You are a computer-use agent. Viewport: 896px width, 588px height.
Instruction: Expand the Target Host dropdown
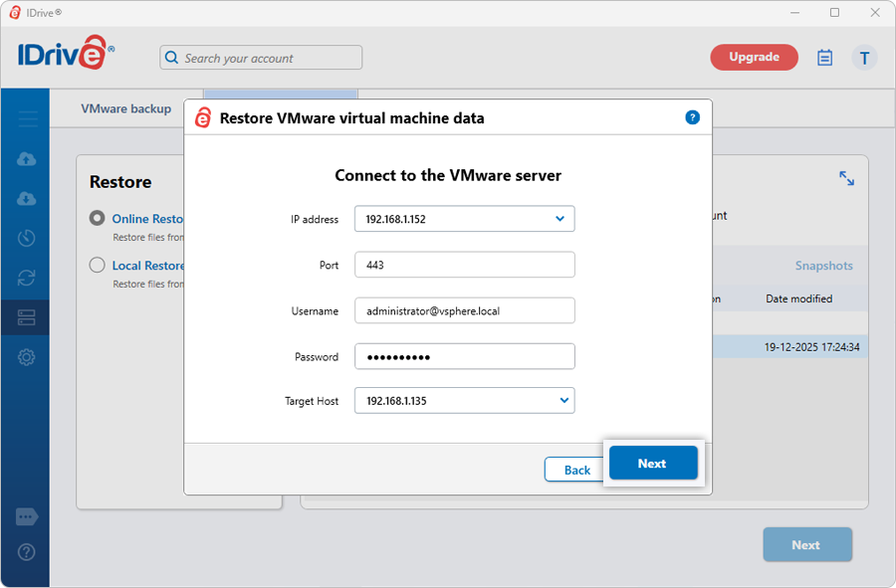(563, 401)
